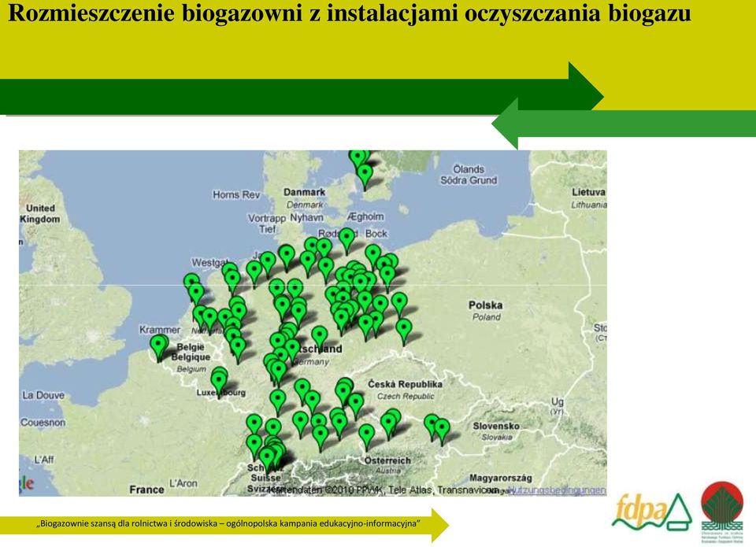The image size is (756, 547).
Task: Click the 'Ölands Södra Grund' map label
Action: [468, 175]
